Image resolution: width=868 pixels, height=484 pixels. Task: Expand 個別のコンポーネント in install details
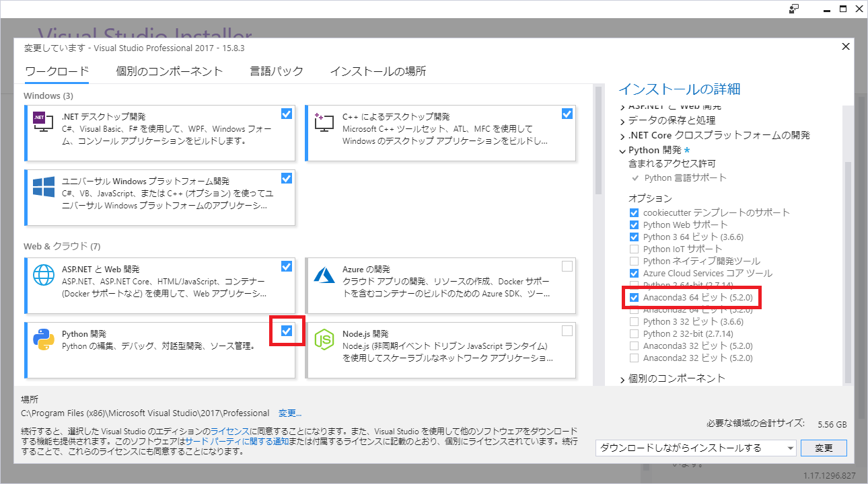pos(622,378)
